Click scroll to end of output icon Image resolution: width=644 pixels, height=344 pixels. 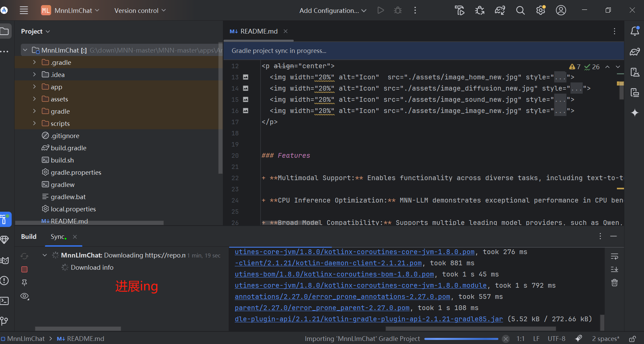click(615, 269)
